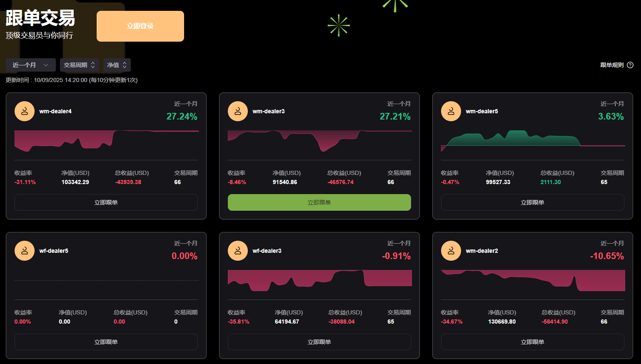
Task: Click the 立即登录 login button
Action: tap(140, 26)
